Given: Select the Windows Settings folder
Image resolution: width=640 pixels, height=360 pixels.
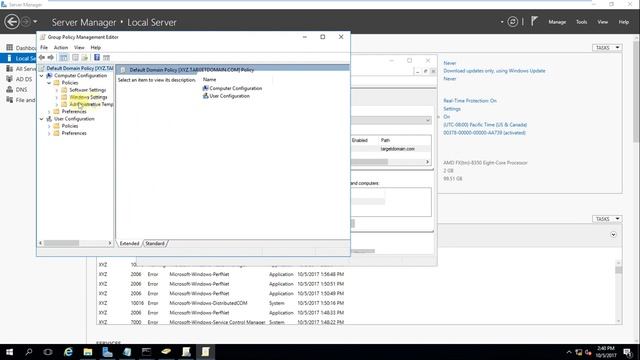Looking at the screenshot, I should pyautogui.click(x=88, y=97).
